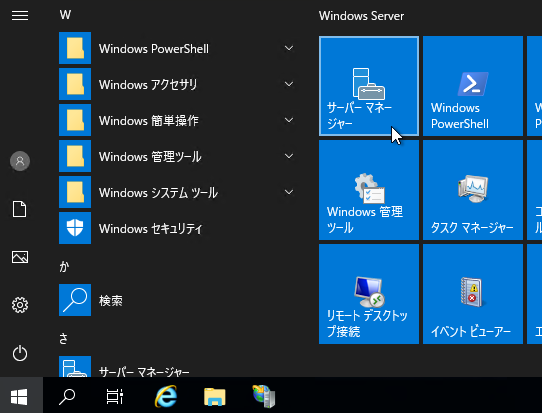The height and width of the screenshot is (413, 542).
Task: Select the Windows 簡単操作 label text
Action: [x=149, y=121]
